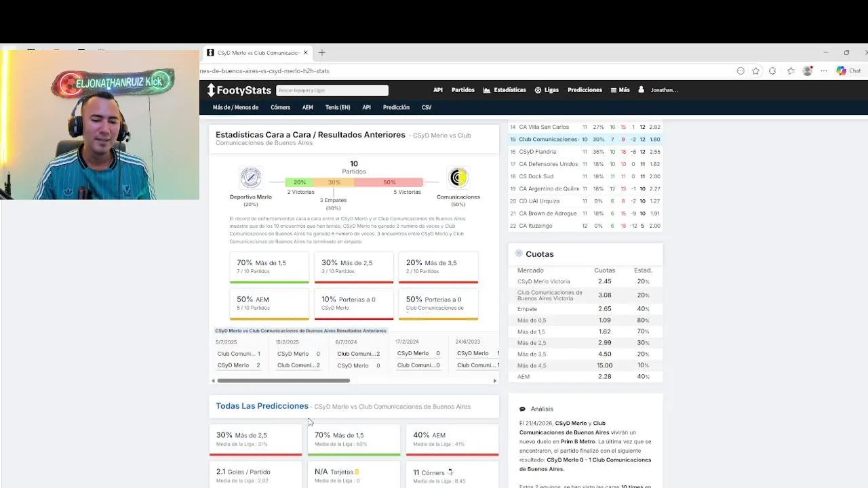Open CA Brown de Adrogue team link
This screenshot has height=488, width=868.
pos(547,213)
